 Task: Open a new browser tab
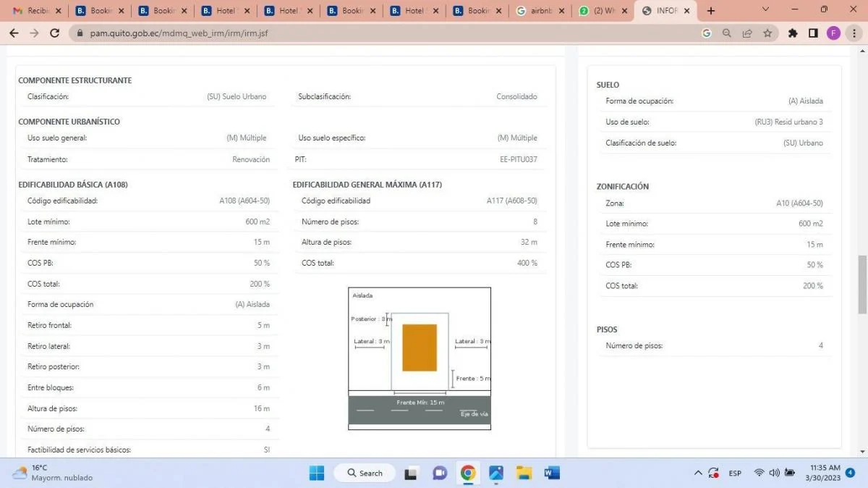[711, 11]
